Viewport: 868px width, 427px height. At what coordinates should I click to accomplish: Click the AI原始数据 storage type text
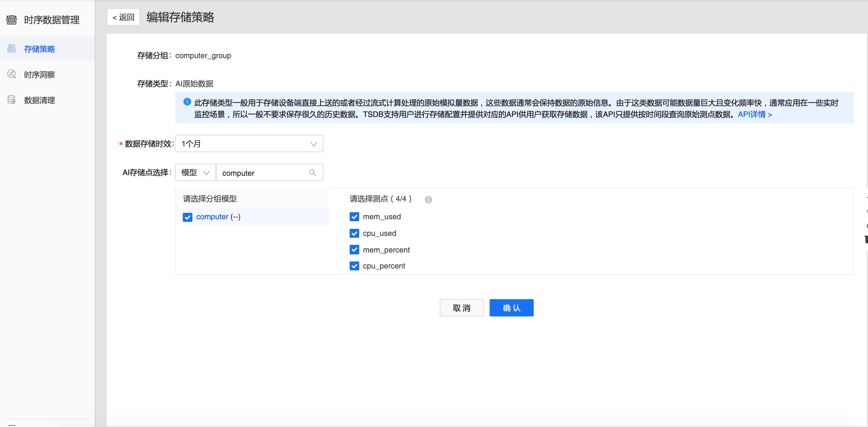pos(194,84)
